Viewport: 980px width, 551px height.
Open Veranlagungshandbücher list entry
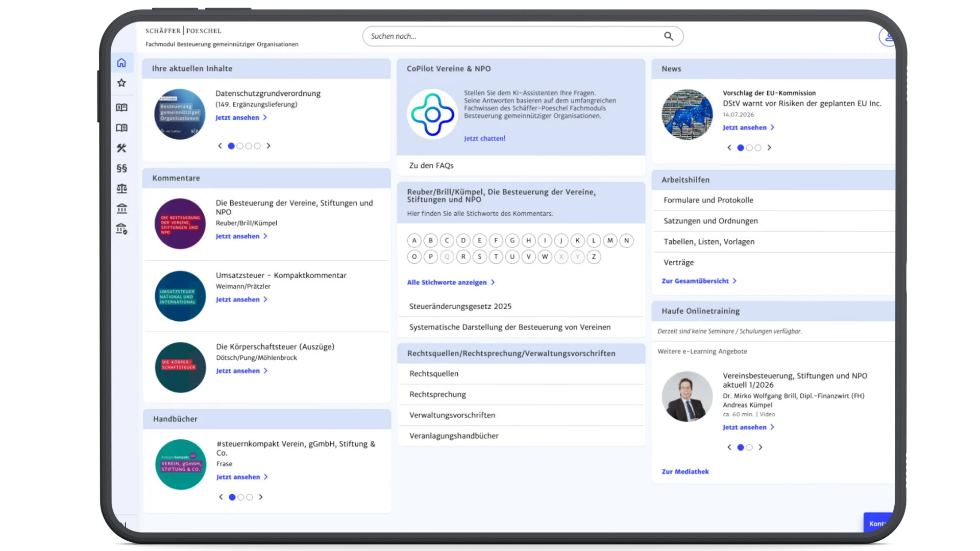coord(521,436)
